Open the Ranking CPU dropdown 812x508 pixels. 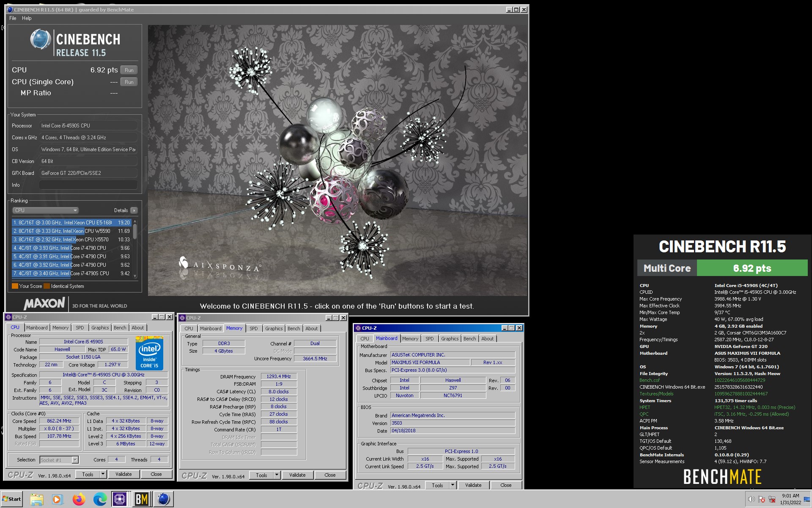[x=45, y=210]
